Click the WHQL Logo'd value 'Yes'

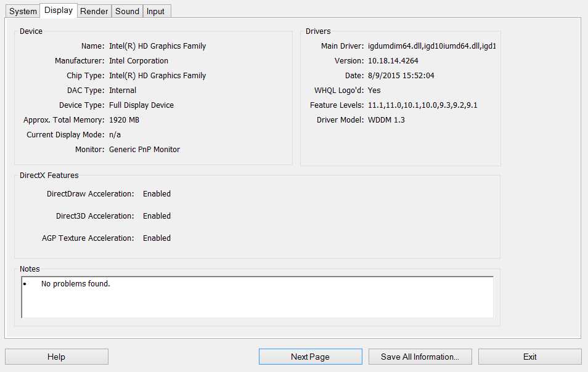coord(374,91)
